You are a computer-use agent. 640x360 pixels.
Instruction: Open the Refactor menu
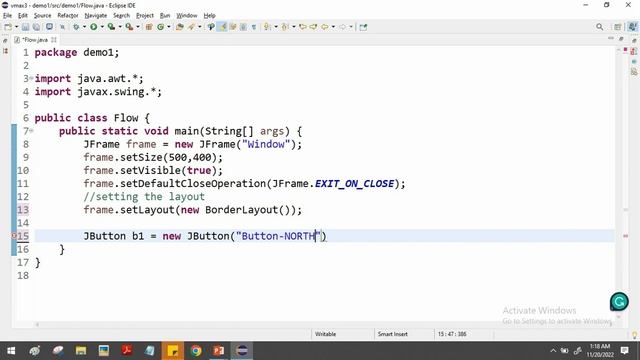click(x=68, y=16)
